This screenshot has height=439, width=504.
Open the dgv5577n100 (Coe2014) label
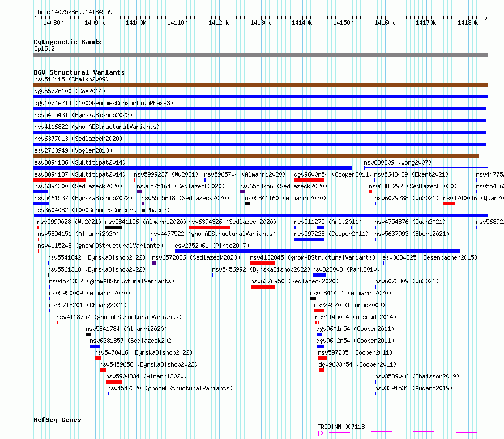(70, 91)
